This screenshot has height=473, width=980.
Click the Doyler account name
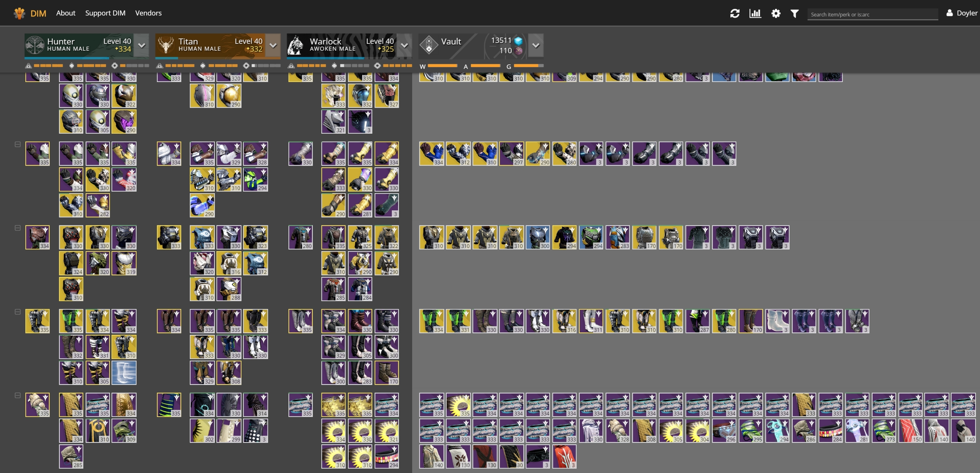(967, 13)
